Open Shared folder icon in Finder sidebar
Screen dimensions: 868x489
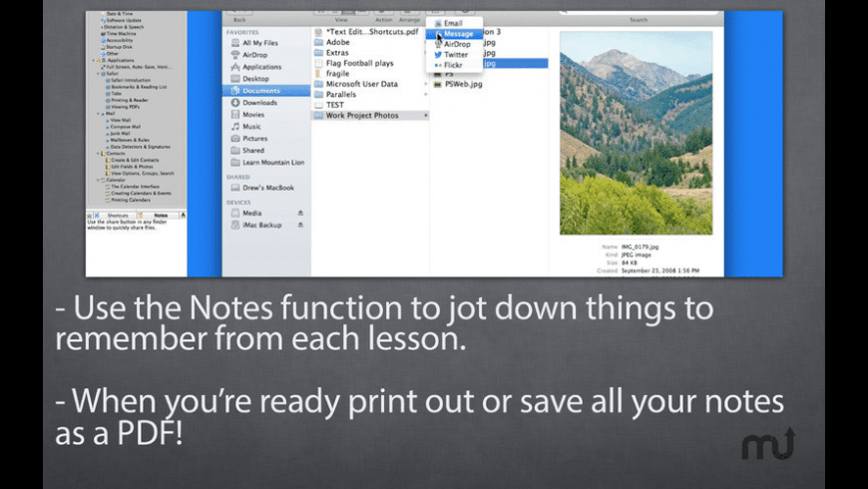[235, 150]
